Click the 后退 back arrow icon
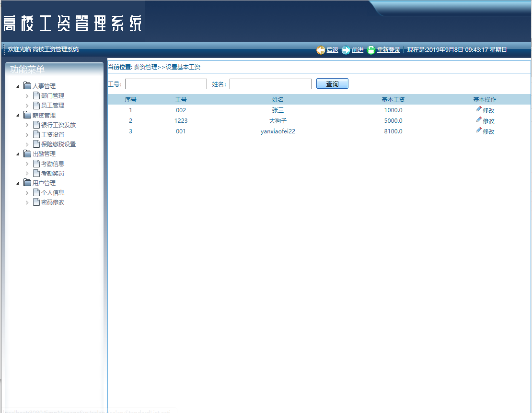Screen dimensions: 532x413 [x=321, y=49]
